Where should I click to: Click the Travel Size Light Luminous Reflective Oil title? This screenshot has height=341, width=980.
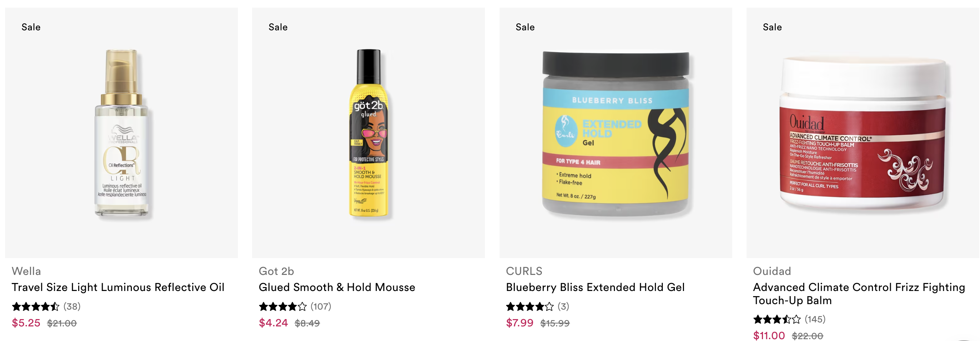coord(118,287)
